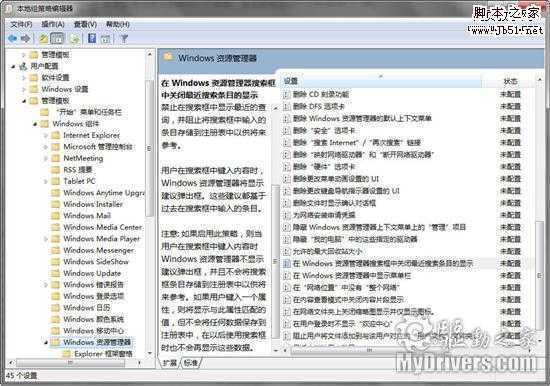Image resolution: width=550 pixels, height=386 pixels.
Task: Click the folder icon beside Windows Update
Action: tap(55, 273)
